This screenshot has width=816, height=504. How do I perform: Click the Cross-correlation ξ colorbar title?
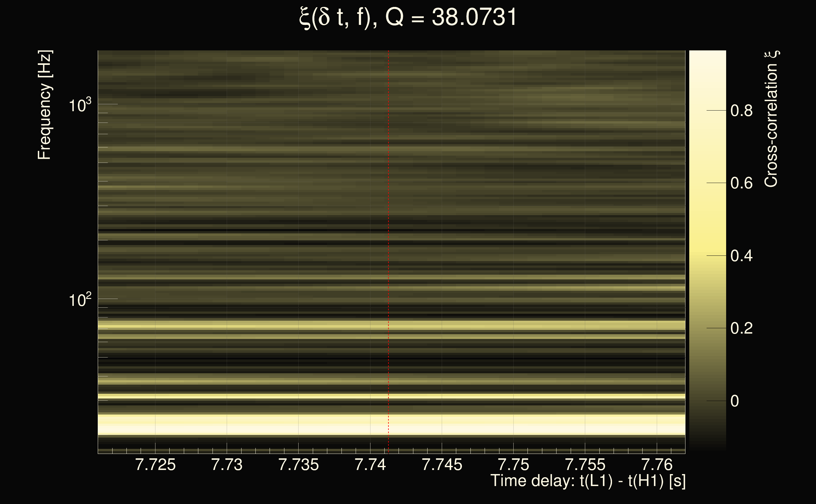tap(771, 119)
